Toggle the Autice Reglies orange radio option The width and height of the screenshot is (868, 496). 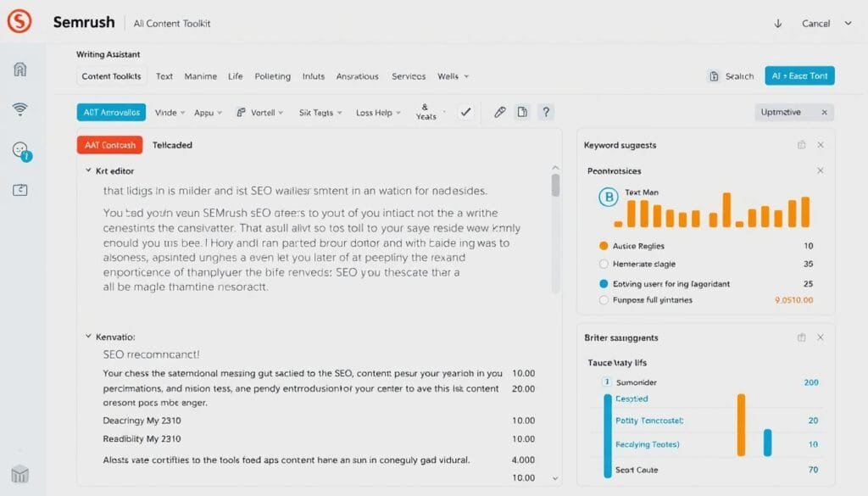(x=604, y=246)
